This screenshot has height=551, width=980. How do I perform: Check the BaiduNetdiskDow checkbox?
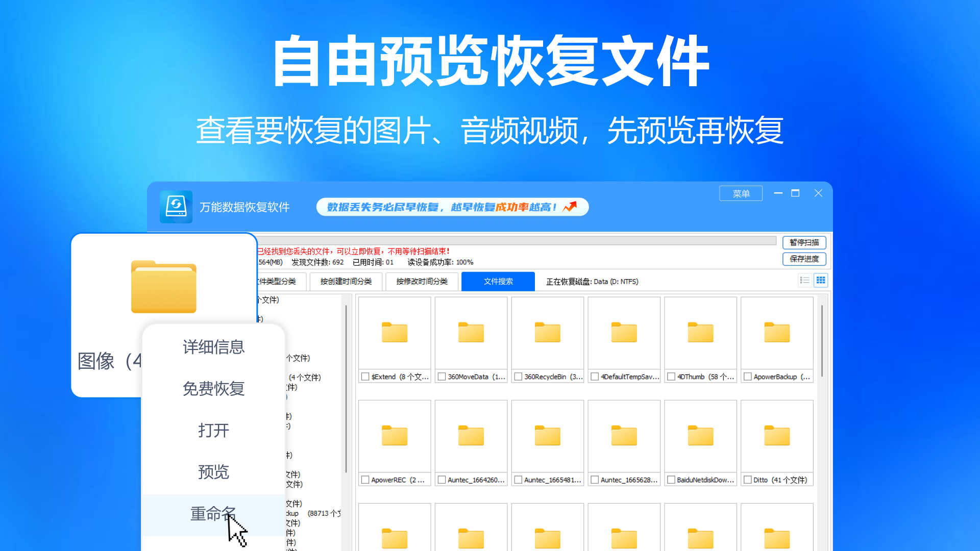(672, 480)
